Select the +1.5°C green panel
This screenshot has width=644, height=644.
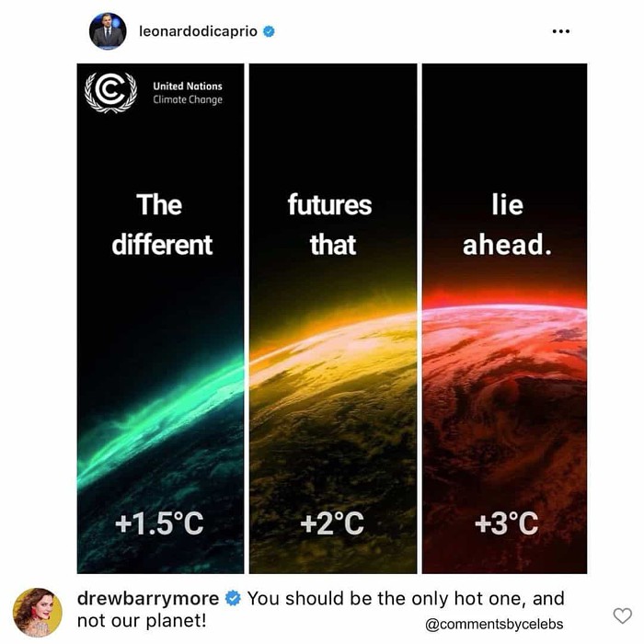[x=160, y=318]
